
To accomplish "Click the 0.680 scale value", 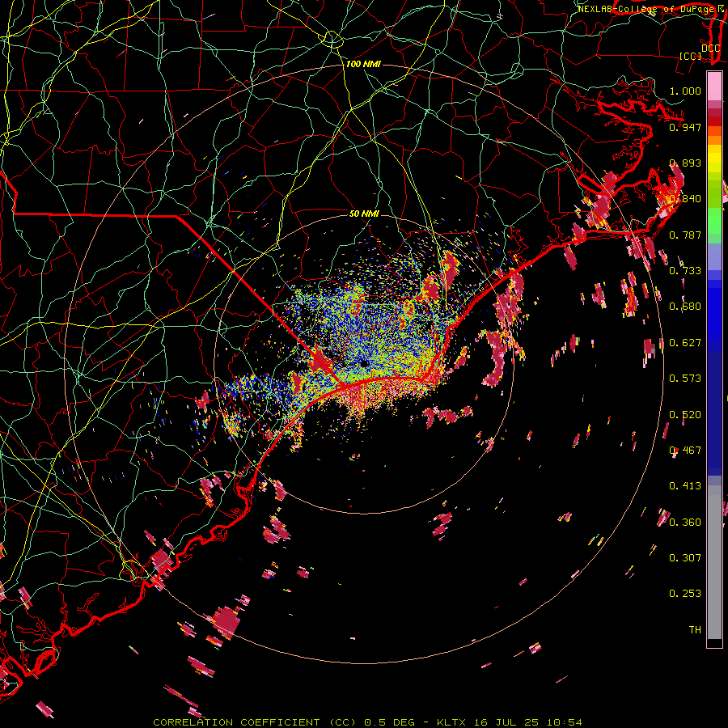I will (x=685, y=307).
